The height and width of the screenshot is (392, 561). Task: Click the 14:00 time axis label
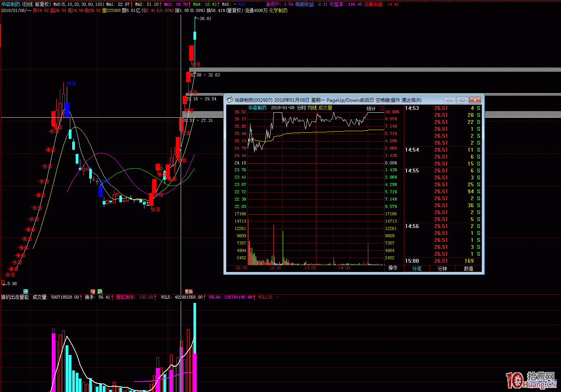pos(344,268)
